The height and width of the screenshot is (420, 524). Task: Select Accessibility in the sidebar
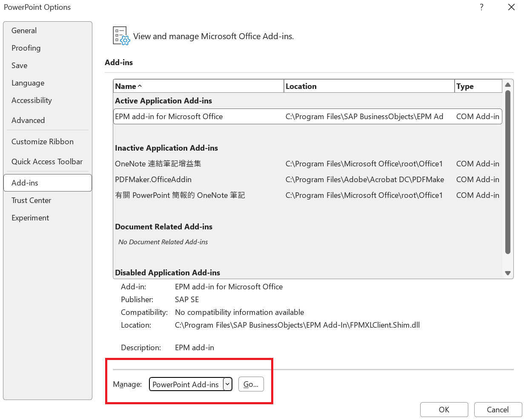click(47, 100)
